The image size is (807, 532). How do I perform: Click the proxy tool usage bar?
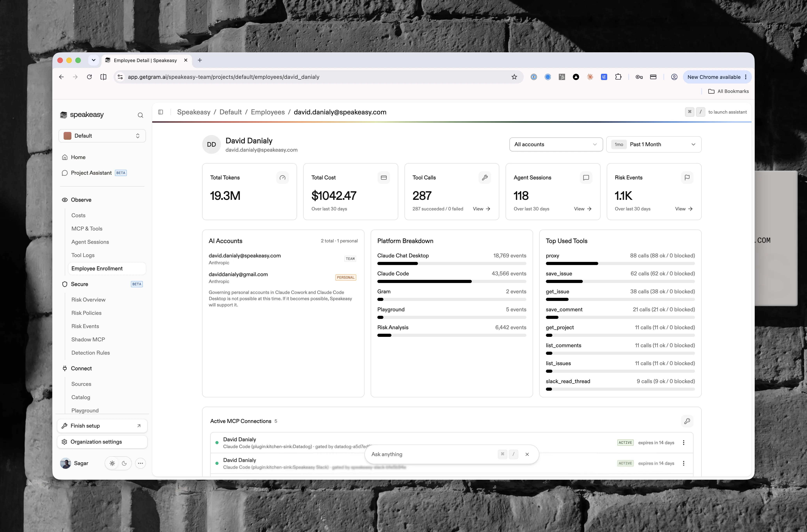coord(620,263)
